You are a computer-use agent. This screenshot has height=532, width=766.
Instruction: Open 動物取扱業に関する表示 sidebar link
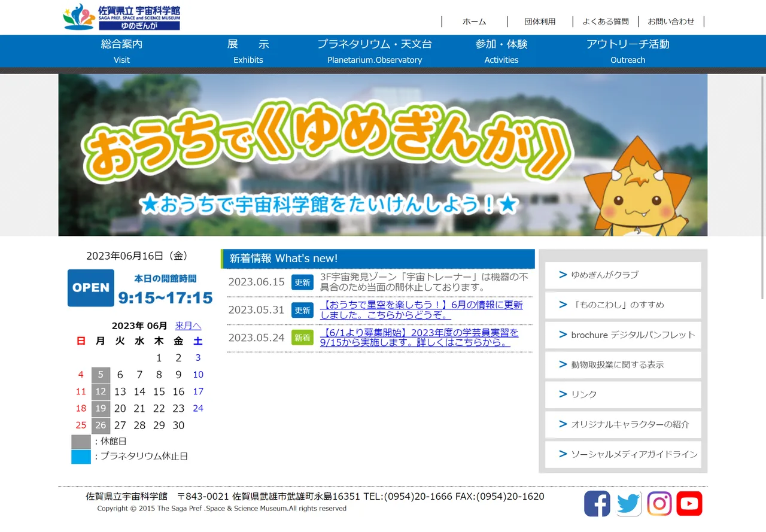(x=623, y=364)
